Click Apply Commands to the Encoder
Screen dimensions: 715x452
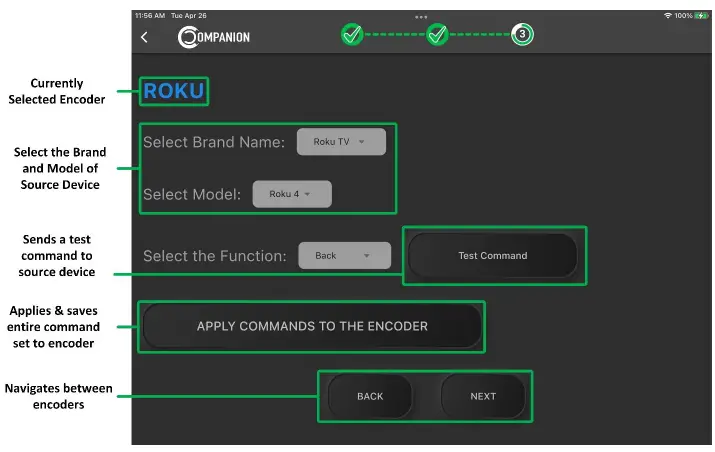click(x=312, y=326)
